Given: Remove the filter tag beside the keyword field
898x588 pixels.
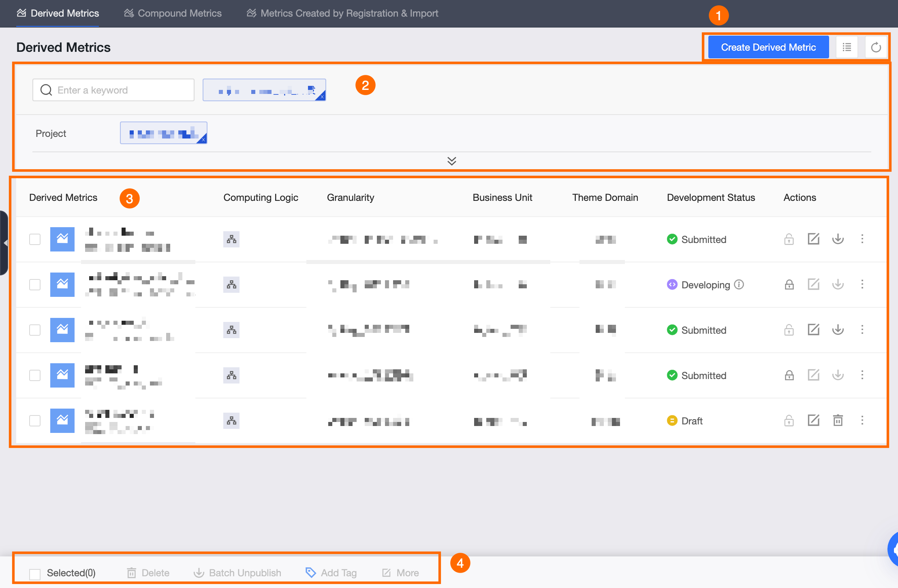Looking at the screenshot, I should 322,97.
